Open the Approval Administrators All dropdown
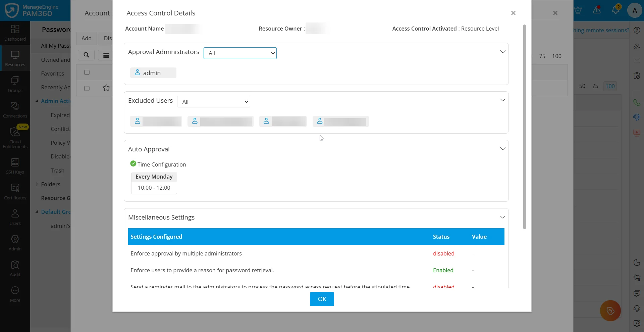This screenshot has height=332, width=644. (240, 53)
